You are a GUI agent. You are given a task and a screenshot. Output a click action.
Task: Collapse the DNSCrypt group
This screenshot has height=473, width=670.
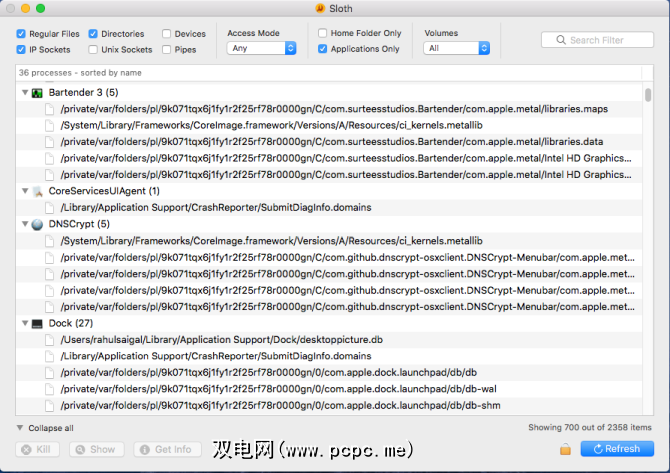coord(25,224)
